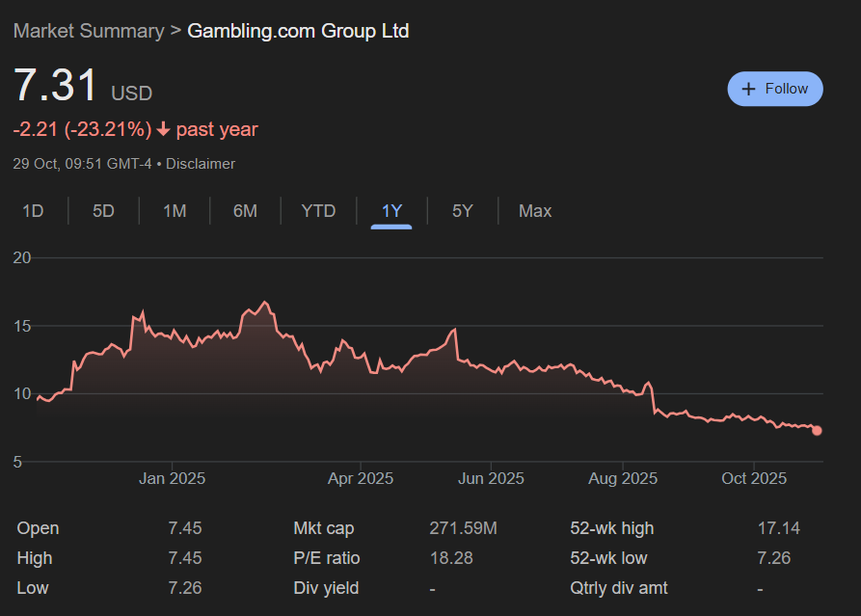Click the Jun 2025 axis label
Screen dimensions: 861x616
(491, 479)
